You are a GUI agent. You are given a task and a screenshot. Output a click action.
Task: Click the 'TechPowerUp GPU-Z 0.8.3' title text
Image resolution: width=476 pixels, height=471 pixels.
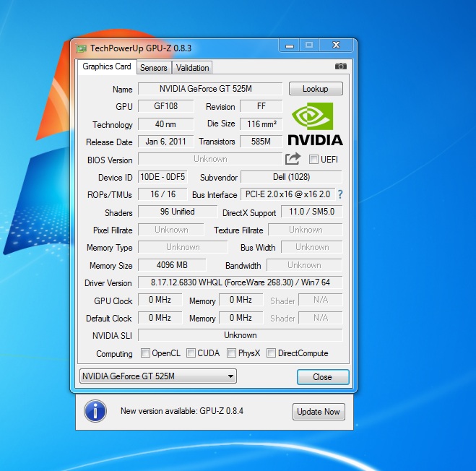point(141,48)
